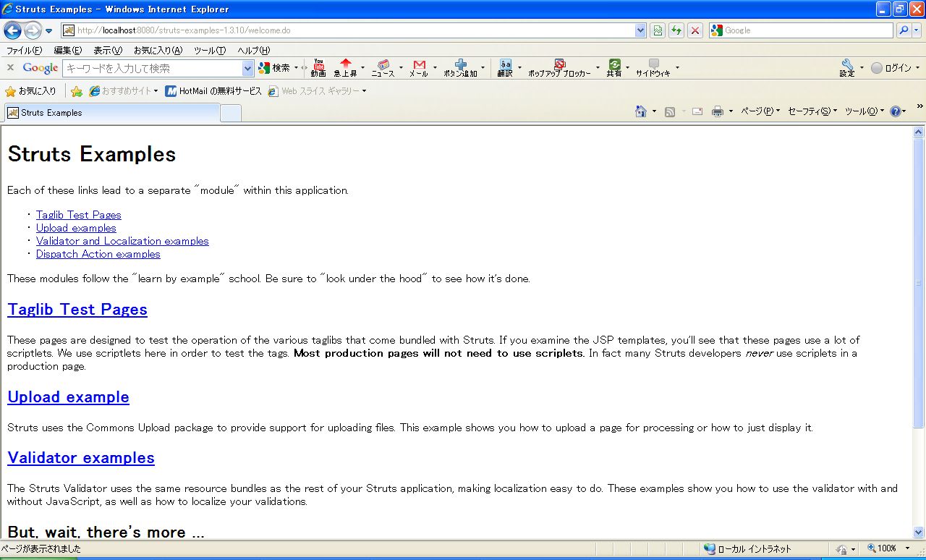Screen dimensions: 926x560
Task: Click the Home house icon
Action: click(640, 111)
